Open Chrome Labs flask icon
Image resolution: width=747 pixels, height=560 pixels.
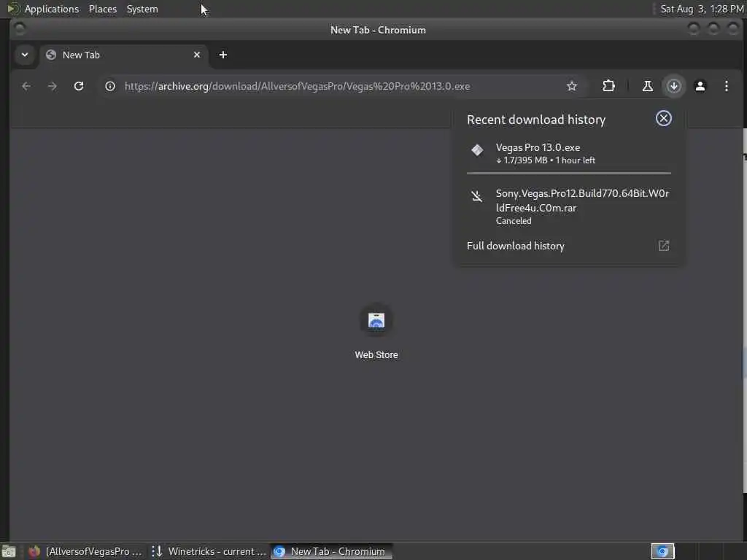coord(648,86)
